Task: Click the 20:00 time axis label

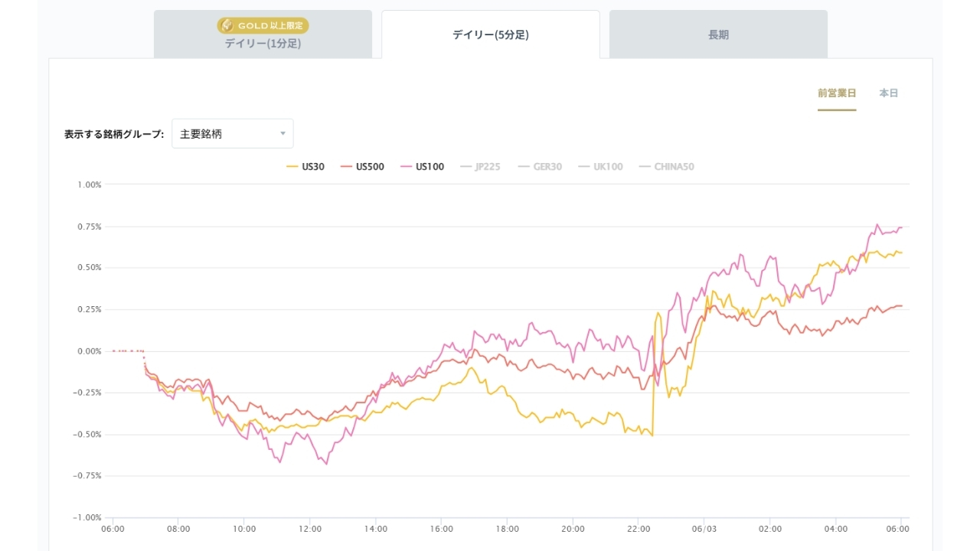Action: (573, 529)
